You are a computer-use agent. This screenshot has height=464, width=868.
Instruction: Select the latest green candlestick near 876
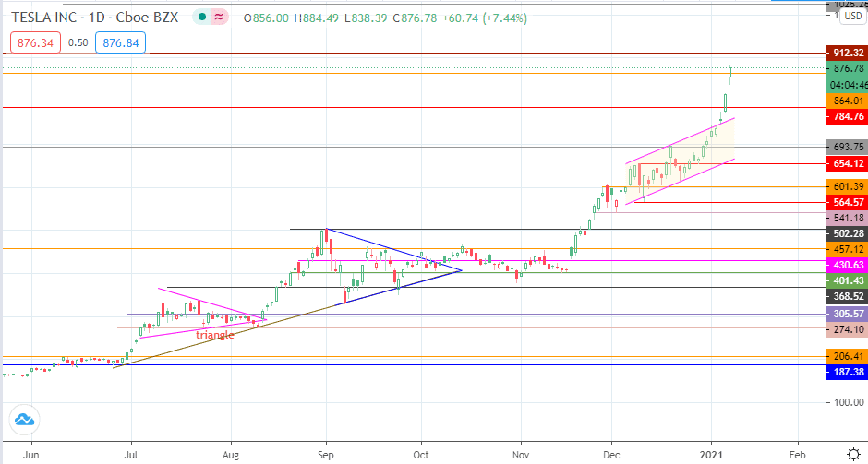tap(730, 74)
